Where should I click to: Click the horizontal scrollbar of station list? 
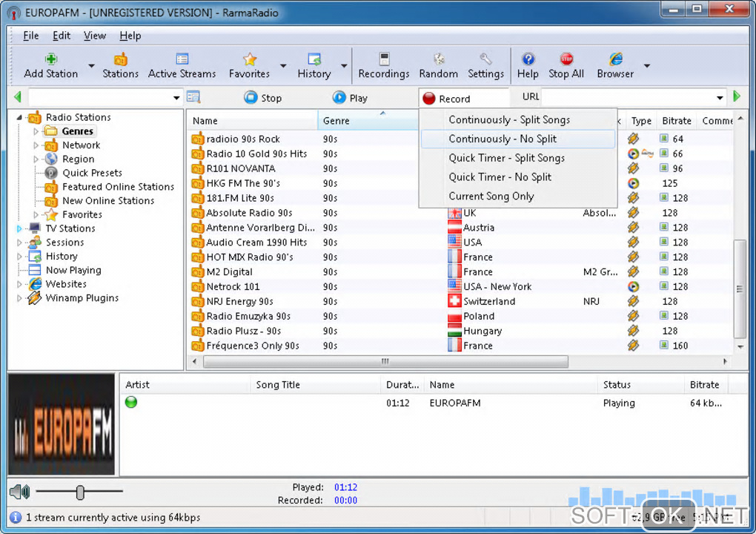(x=385, y=361)
